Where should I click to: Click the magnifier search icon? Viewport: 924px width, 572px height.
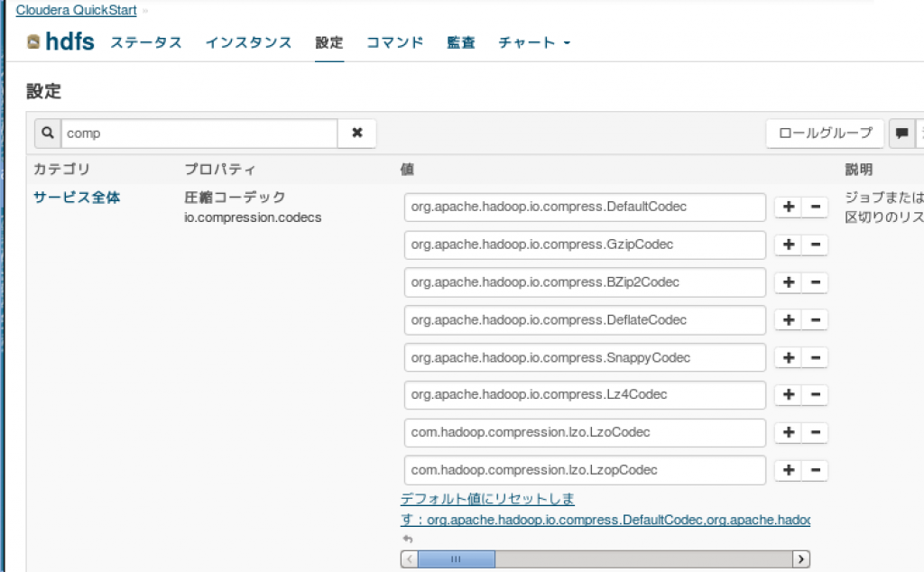pyautogui.click(x=48, y=134)
